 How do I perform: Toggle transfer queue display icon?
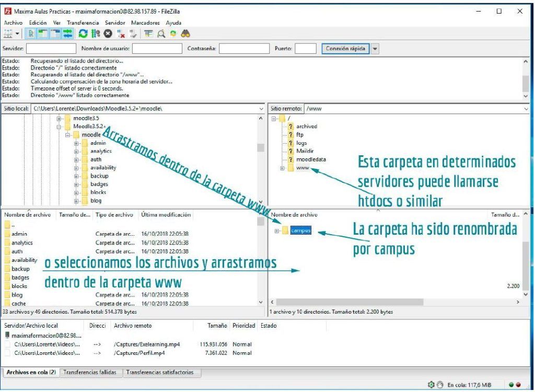pyautogui.click(x=68, y=34)
